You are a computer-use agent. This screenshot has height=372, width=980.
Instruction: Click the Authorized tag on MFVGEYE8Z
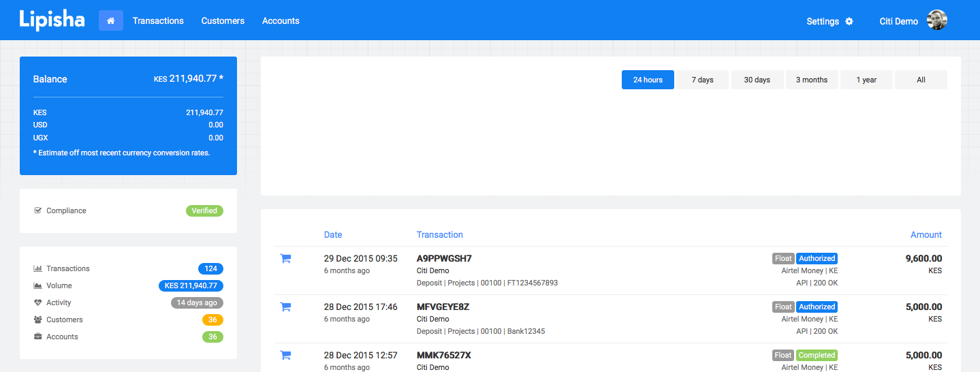[x=817, y=307]
